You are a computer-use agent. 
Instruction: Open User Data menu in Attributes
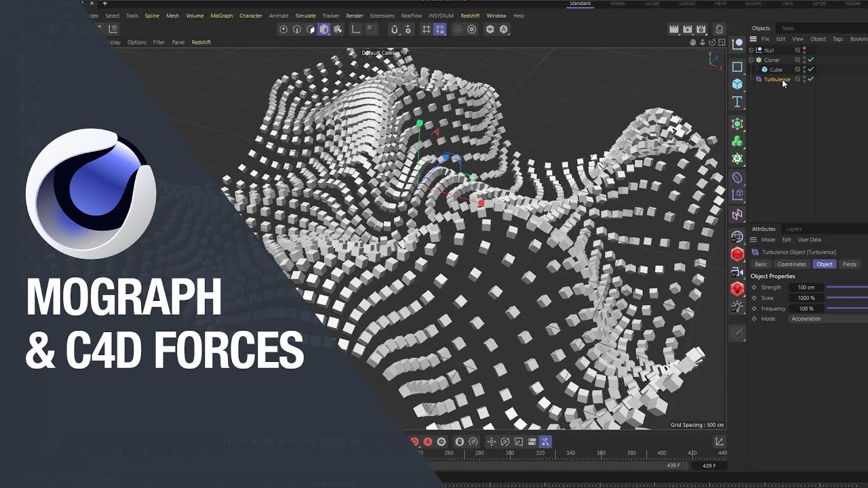810,239
